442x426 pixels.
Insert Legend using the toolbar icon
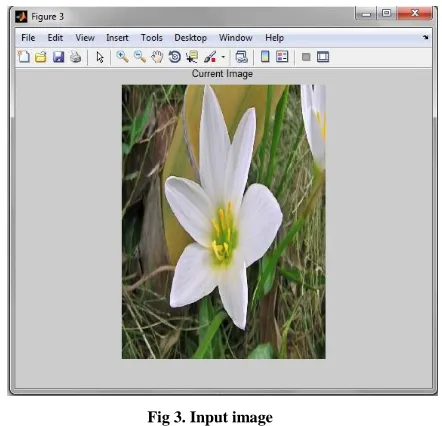[282, 57]
